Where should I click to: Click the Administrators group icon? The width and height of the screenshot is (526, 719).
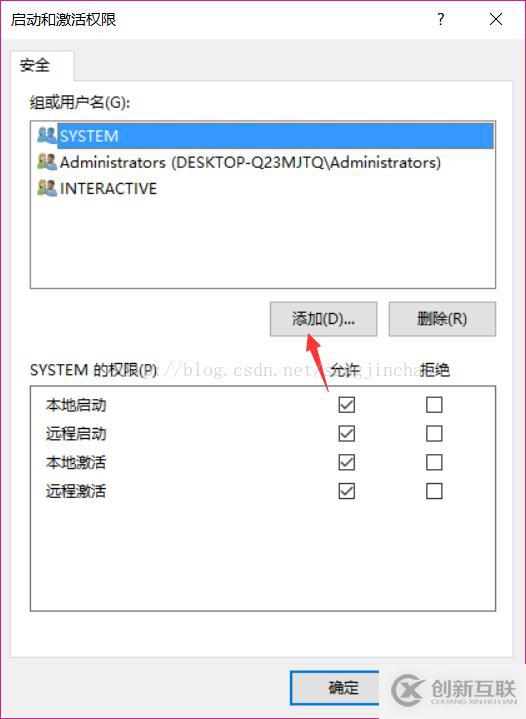coord(46,161)
